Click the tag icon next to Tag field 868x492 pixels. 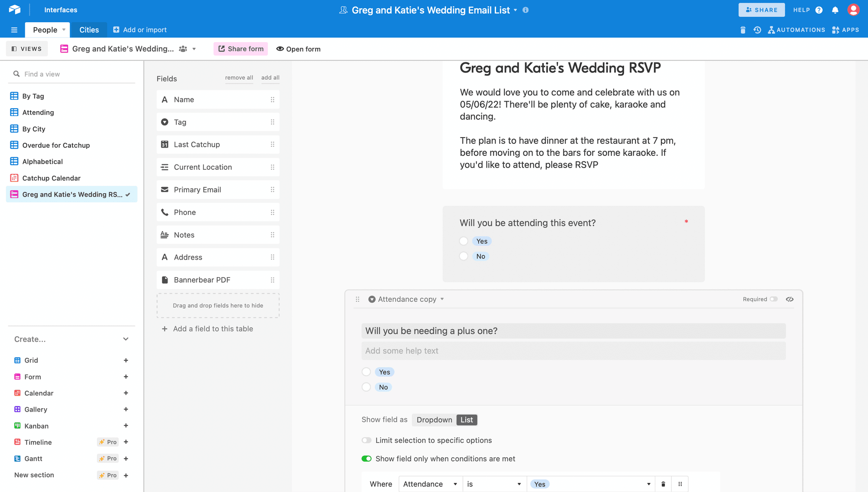(x=164, y=122)
